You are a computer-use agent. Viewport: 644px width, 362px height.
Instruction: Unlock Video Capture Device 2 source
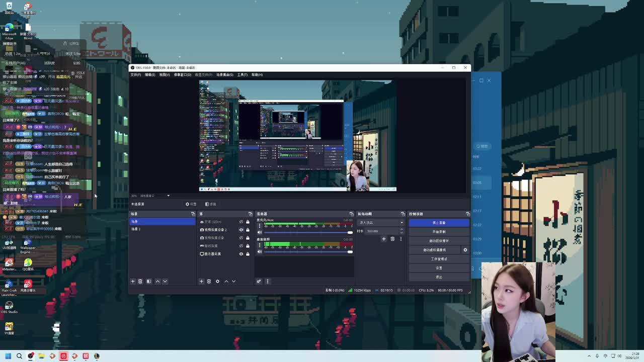click(x=248, y=230)
